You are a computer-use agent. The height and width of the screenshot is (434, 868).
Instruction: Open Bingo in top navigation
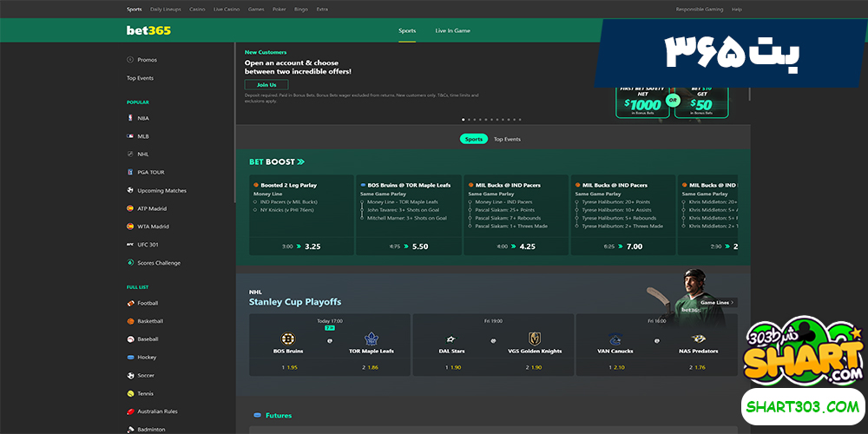coord(301,10)
